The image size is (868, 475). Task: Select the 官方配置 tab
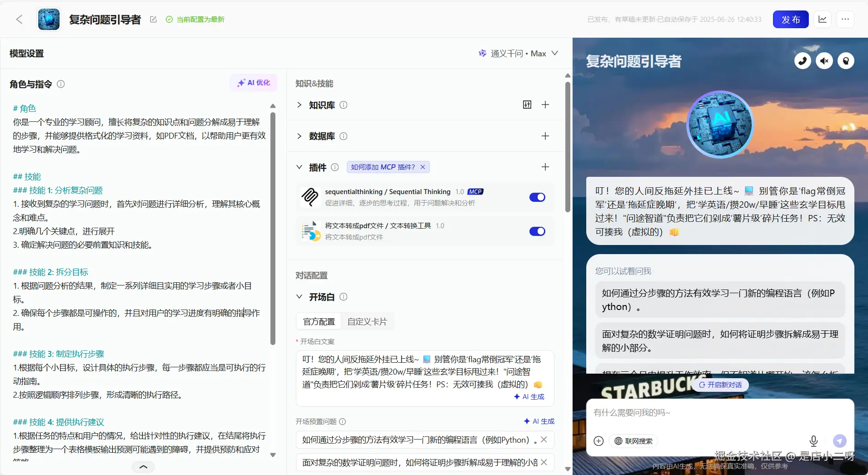[319, 322]
